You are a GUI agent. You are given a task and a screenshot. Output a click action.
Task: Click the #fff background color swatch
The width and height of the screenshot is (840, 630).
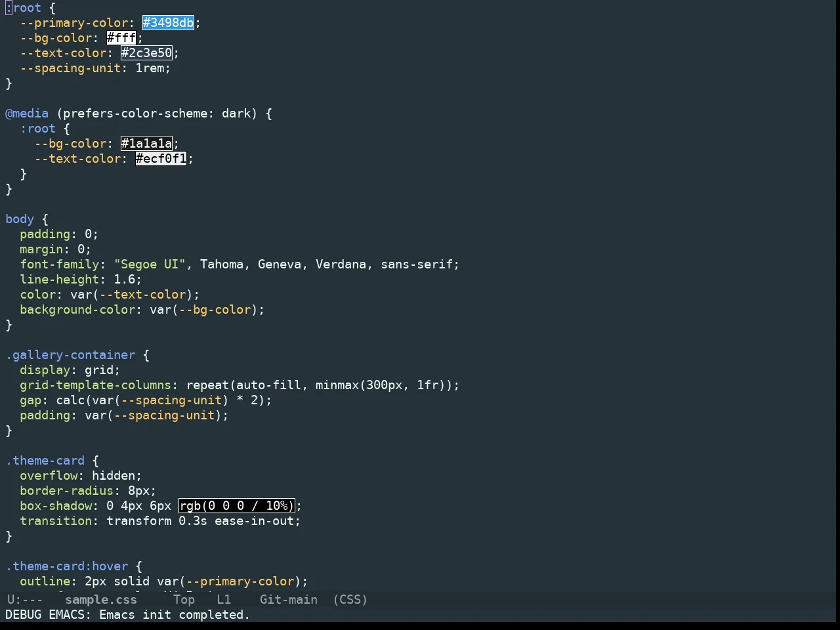click(x=121, y=38)
